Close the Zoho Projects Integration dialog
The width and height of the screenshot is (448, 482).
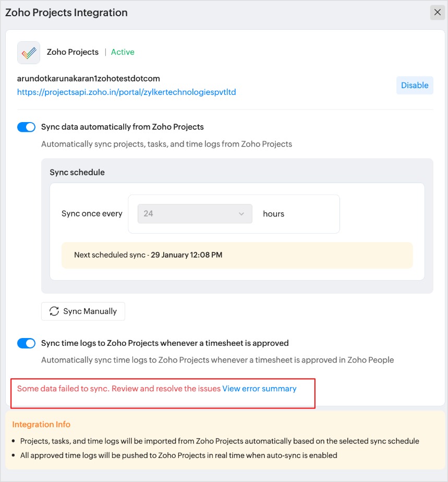(x=437, y=13)
